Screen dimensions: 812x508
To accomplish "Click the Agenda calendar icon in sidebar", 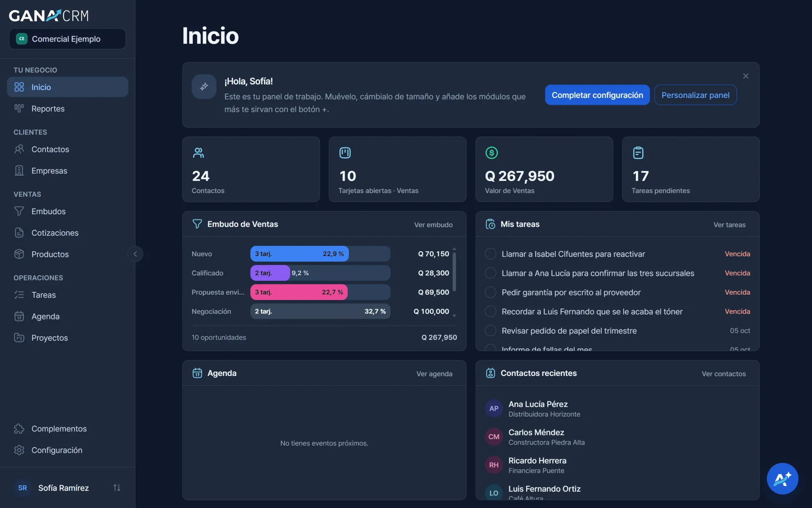I will click(19, 316).
